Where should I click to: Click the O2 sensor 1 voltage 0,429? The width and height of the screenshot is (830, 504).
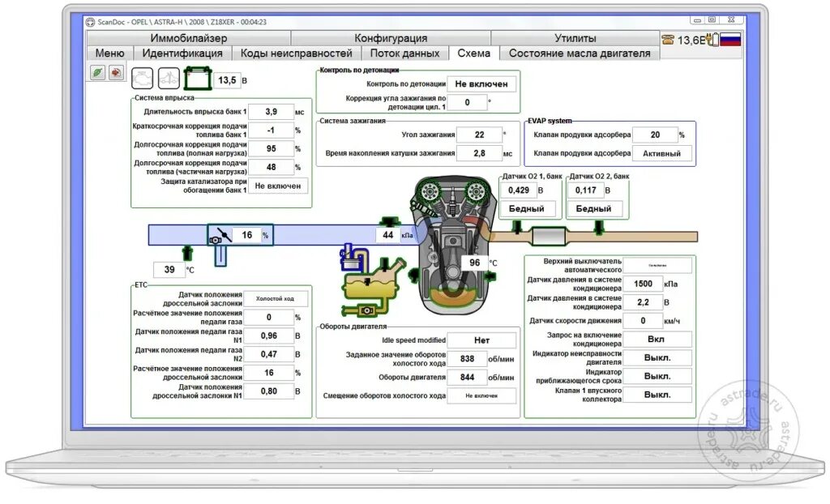519,190
